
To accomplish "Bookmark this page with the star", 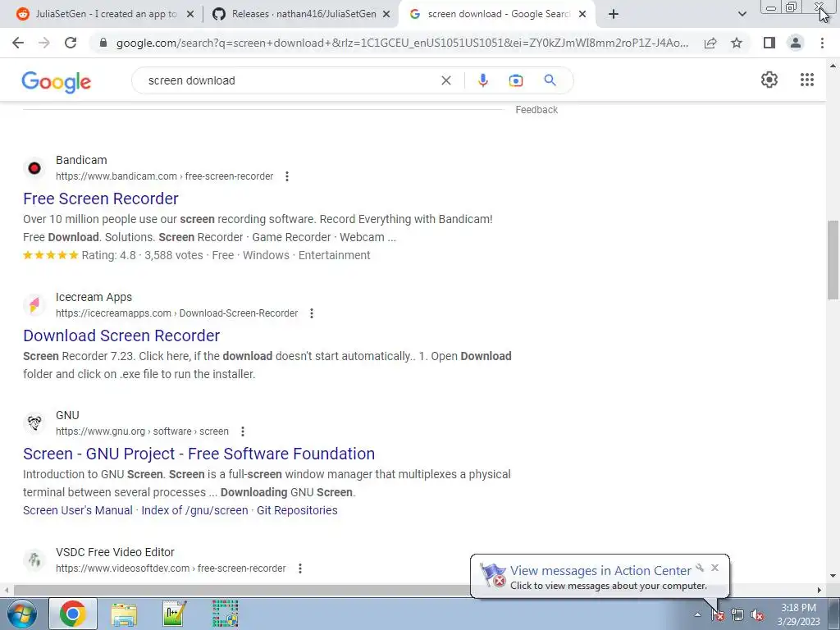I will [737, 43].
